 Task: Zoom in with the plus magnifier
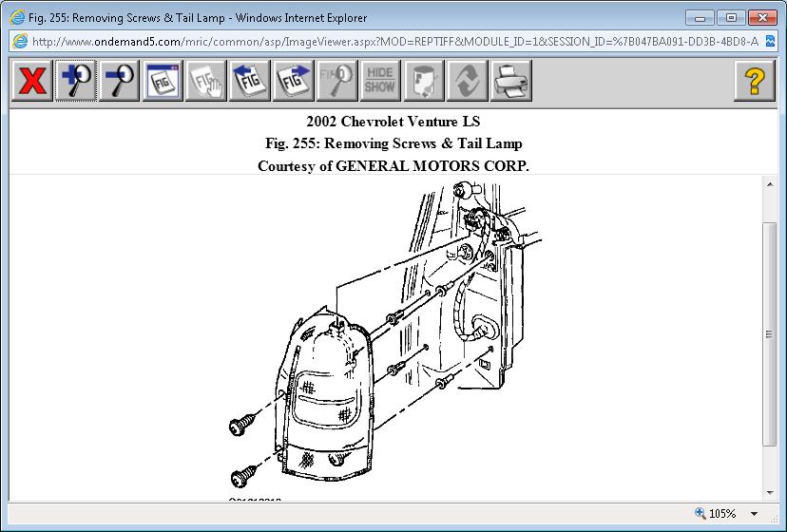(x=76, y=81)
